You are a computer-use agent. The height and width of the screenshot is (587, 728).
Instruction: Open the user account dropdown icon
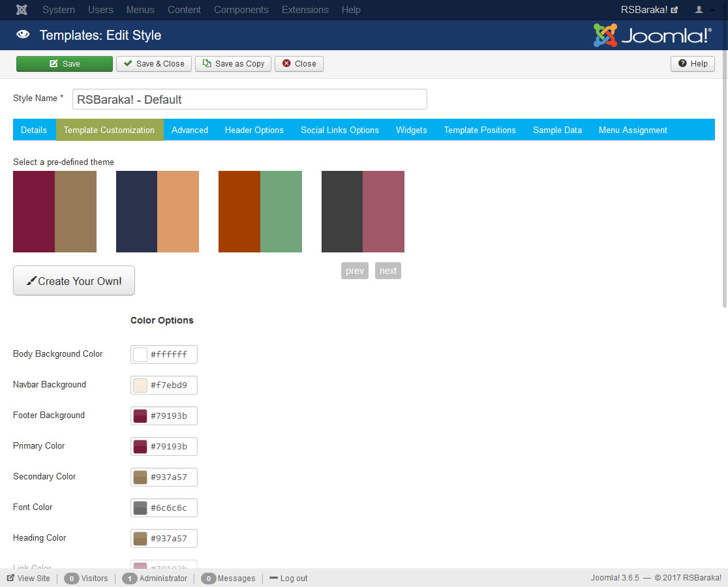[704, 10]
